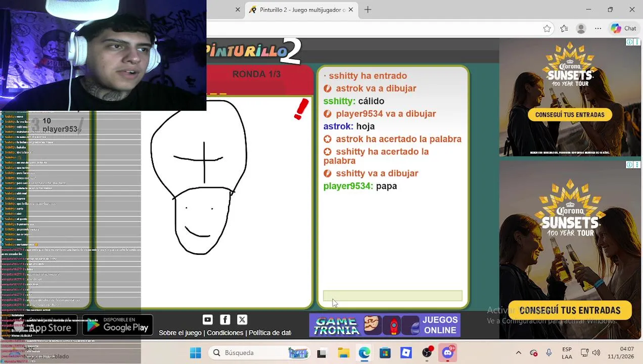This screenshot has width=643, height=364.
Task: Click the bottom Corona ad options icon
Action: [x=637, y=165]
